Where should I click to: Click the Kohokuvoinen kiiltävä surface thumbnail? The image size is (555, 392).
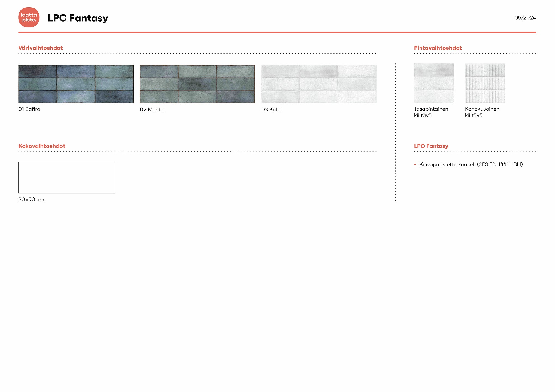pyautogui.click(x=485, y=83)
